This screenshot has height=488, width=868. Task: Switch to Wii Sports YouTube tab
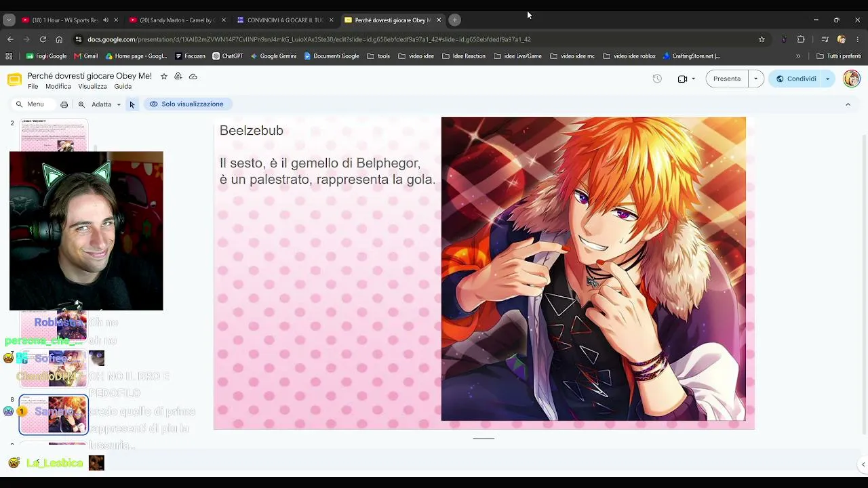pos(64,20)
